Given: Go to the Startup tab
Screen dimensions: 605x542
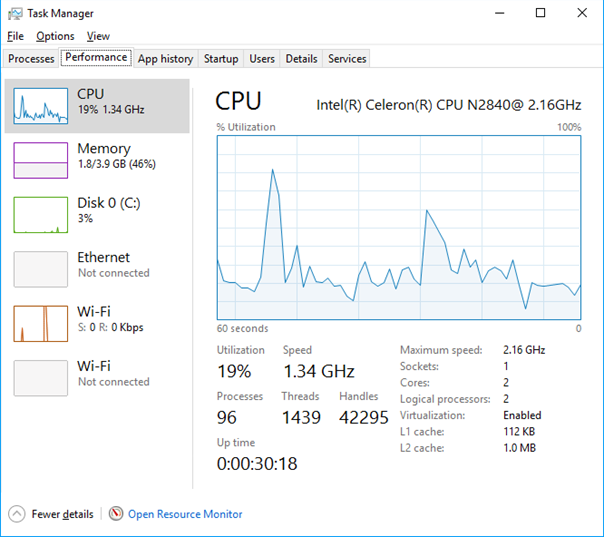Looking at the screenshot, I should click(221, 59).
